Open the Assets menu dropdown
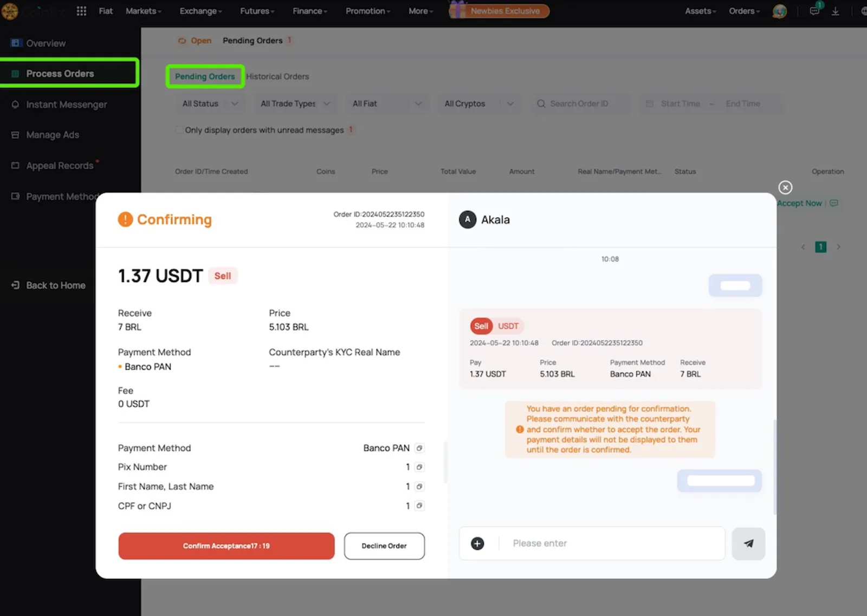 point(701,11)
